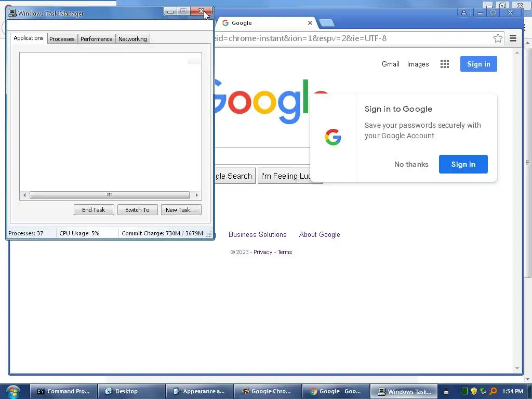Click the on-screen keyboard tray icon
Screen dimensions: 532x399
pos(446,392)
